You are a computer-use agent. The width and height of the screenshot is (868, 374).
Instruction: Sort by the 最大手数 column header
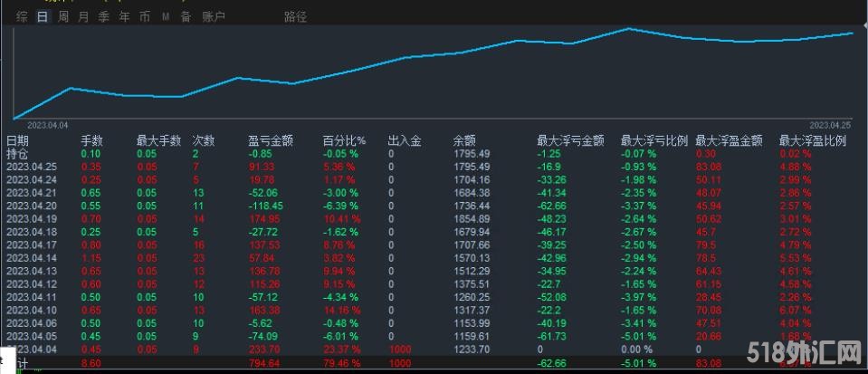click(159, 140)
